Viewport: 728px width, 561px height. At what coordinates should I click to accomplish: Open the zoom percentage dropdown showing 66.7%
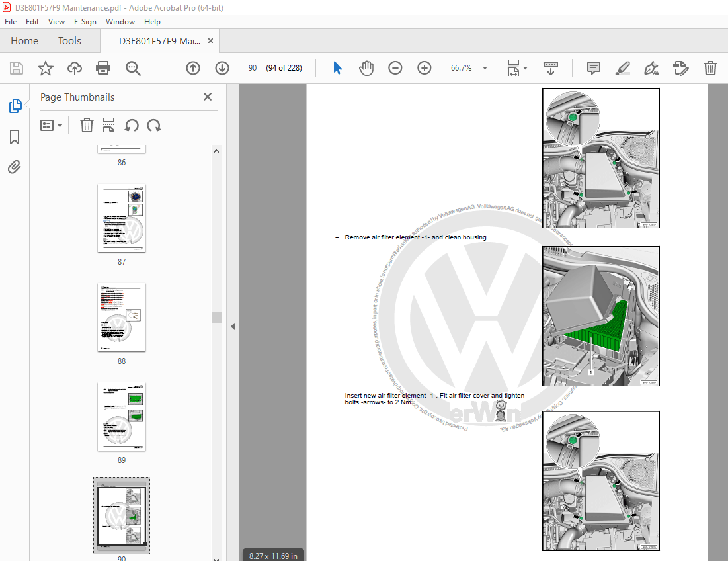click(x=485, y=68)
